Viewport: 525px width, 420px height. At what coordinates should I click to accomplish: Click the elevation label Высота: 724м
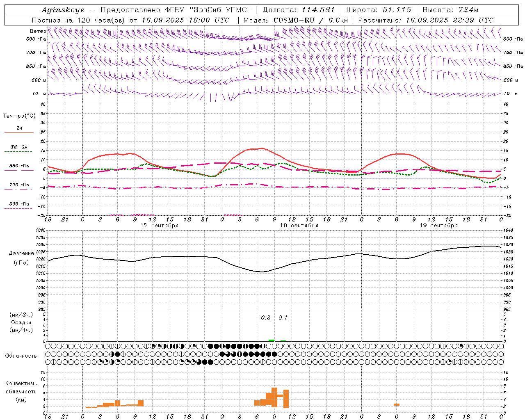[450, 10]
